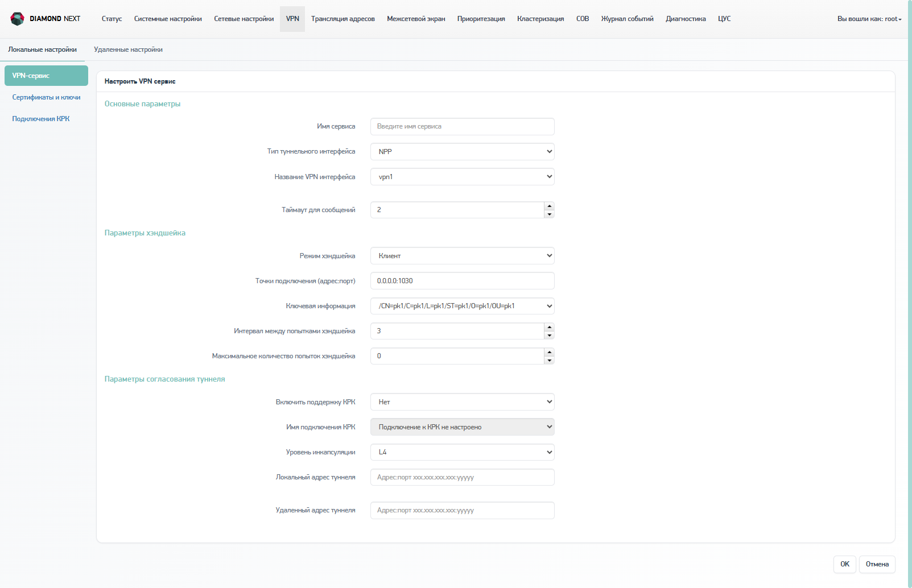Decrease maximum handshake attempts with down arrow
Image resolution: width=912 pixels, height=588 pixels.
pyautogui.click(x=549, y=361)
